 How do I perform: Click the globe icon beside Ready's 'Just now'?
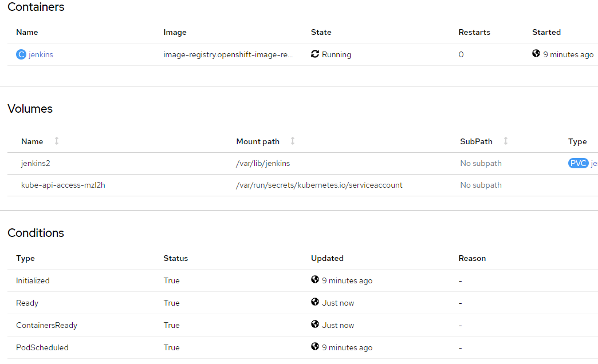(x=315, y=302)
